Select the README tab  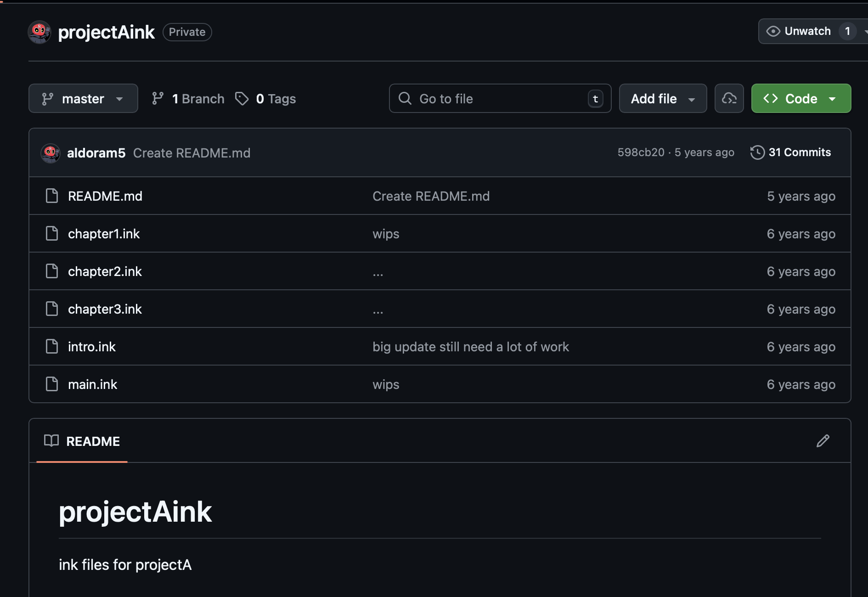point(82,441)
